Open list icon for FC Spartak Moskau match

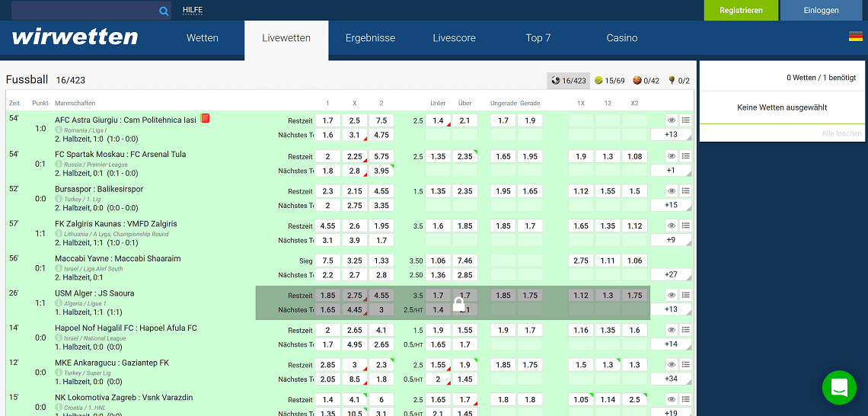(x=685, y=156)
